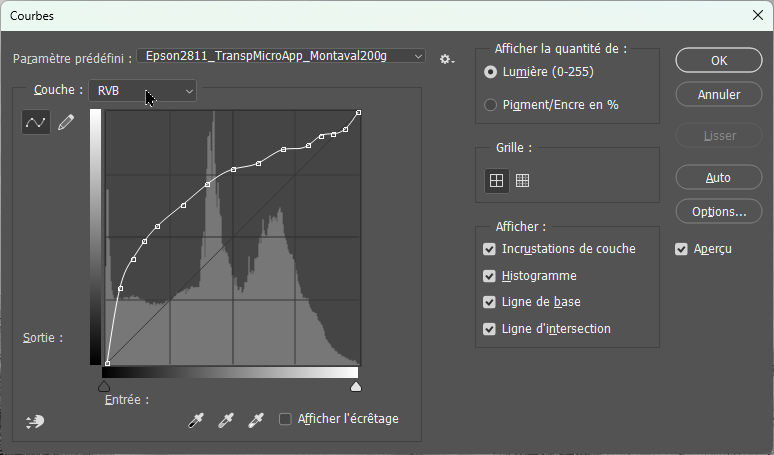Click the black input slider triangle
Screen dimensions: 774x455
104,386
